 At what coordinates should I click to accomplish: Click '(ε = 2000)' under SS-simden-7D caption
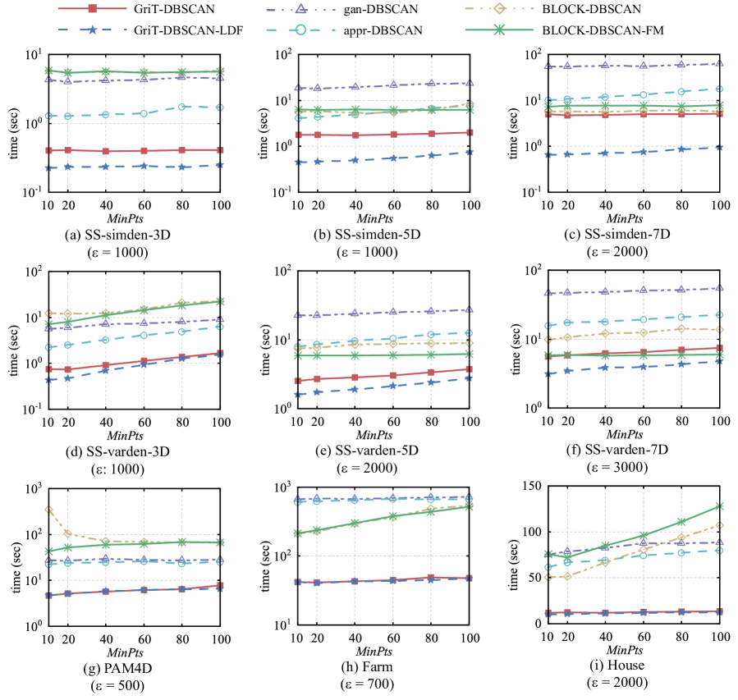617,252
